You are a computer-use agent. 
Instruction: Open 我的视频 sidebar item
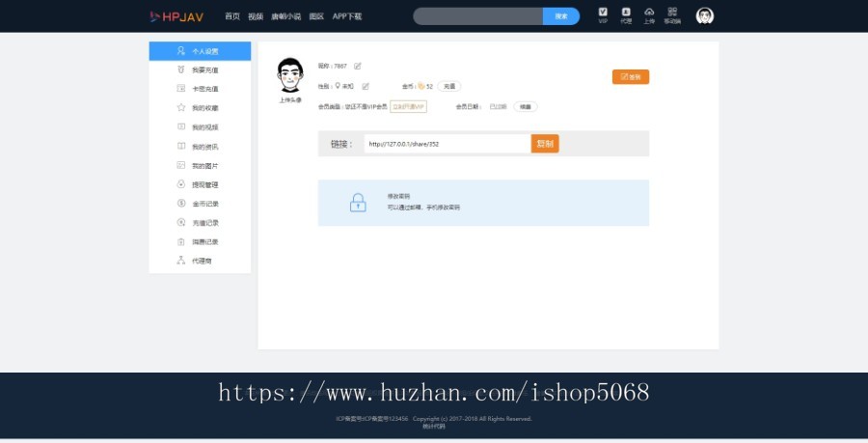pos(200,126)
